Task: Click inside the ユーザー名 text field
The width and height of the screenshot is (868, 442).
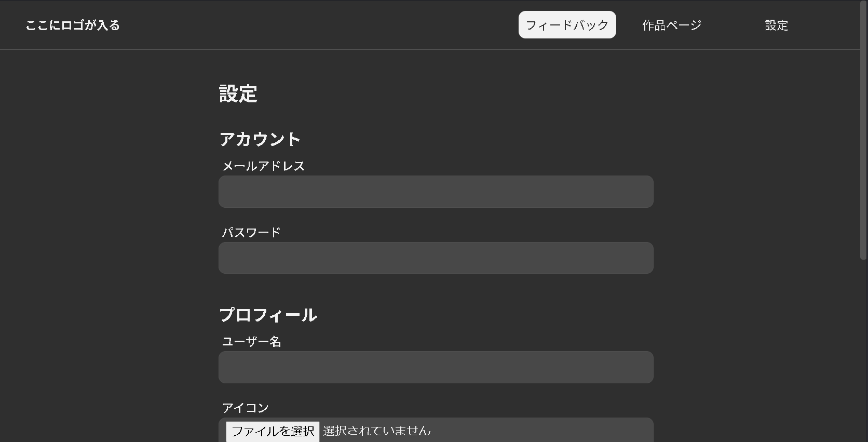Action: pyautogui.click(x=435, y=367)
